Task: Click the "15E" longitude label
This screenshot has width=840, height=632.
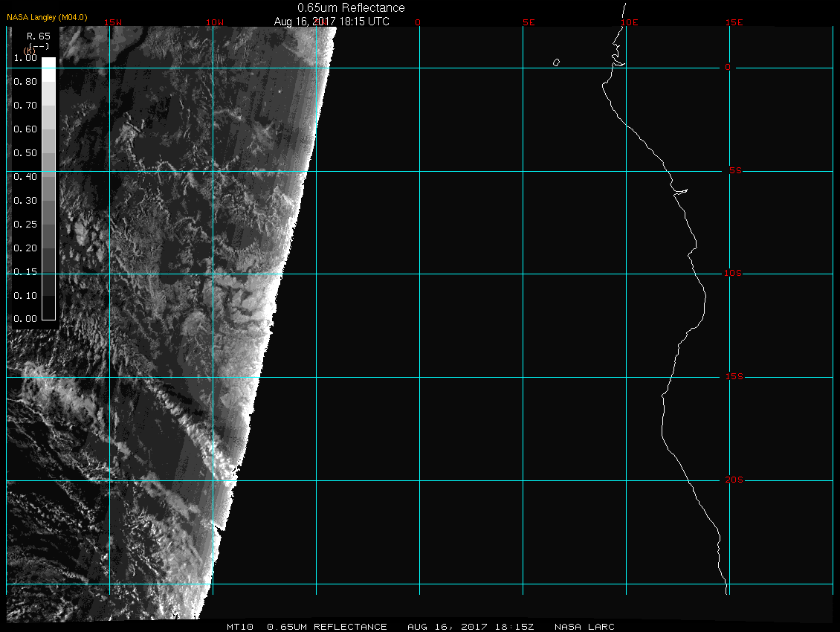Action: [734, 22]
